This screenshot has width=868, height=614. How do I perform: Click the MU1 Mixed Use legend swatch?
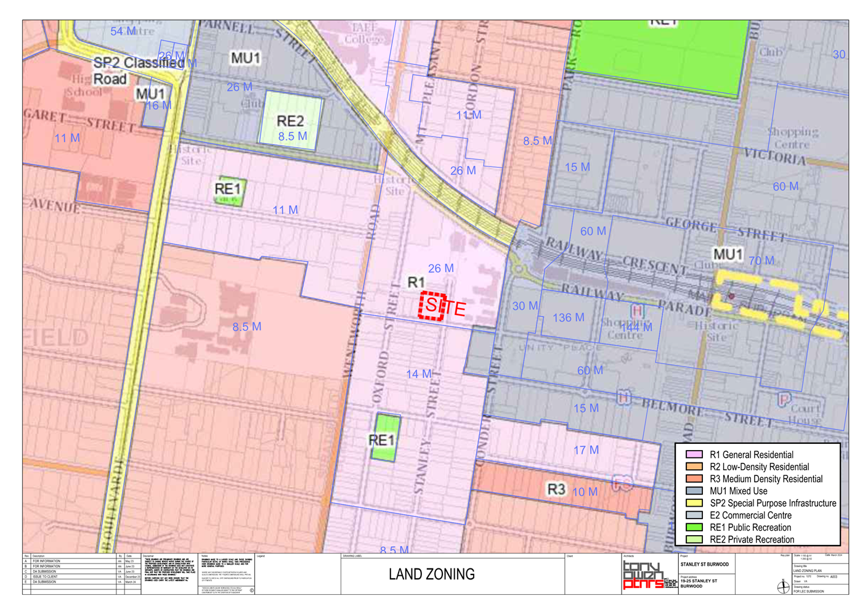[694, 491]
